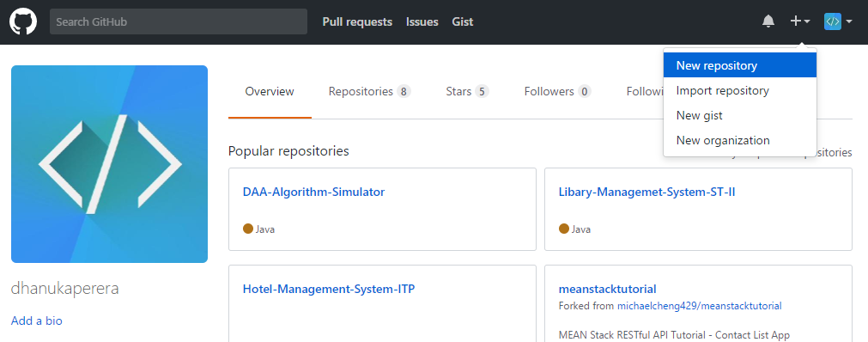Switch to the Followers tab
868x342 pixels.
coord(557,91)
